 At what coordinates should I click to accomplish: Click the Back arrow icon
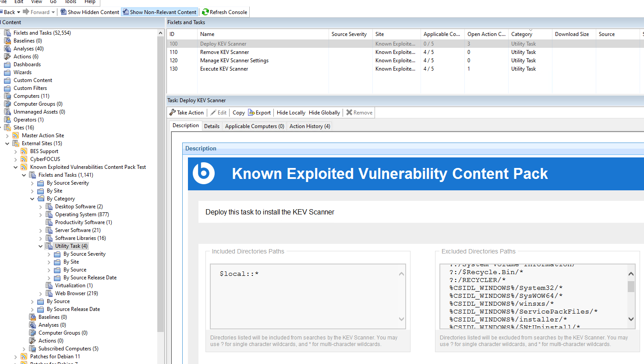[x=1, y=12]
